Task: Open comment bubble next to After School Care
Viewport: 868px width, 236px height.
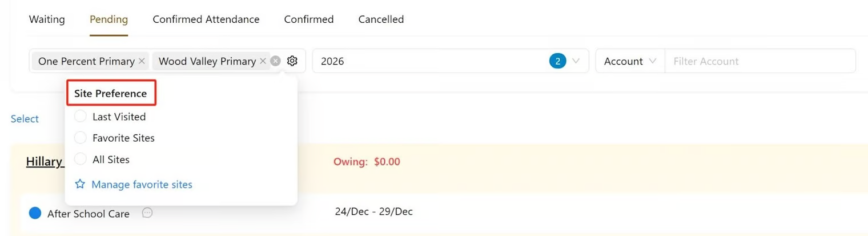Action: point(147,213)
